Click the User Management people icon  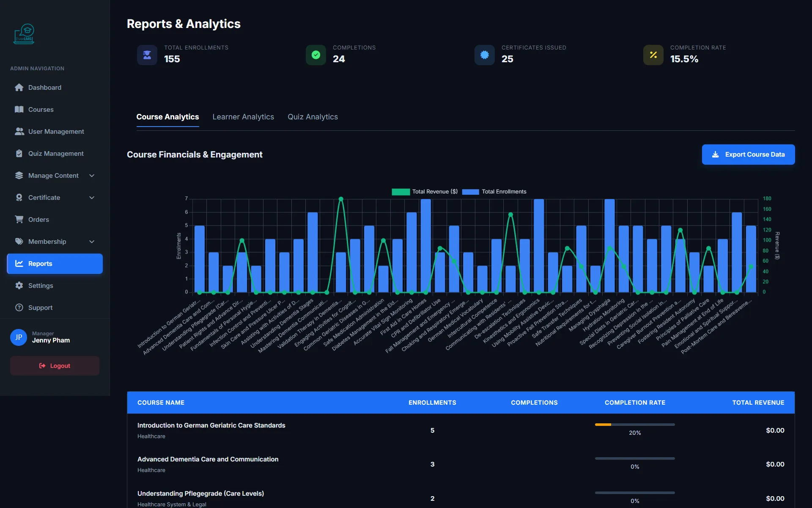[x=19, y=131]
